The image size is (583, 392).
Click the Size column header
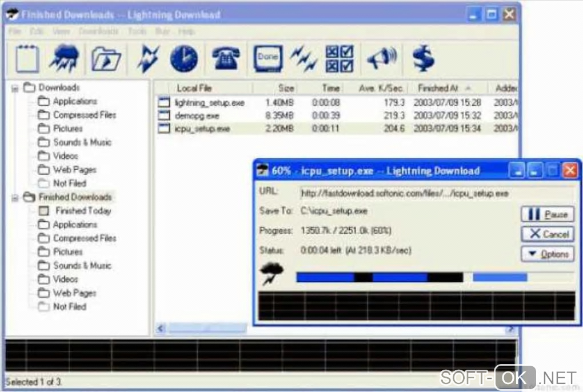(274, 88)
